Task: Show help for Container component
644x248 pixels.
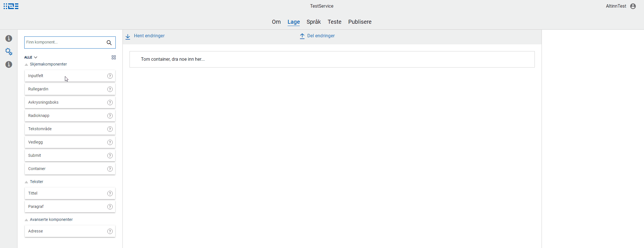Action: tap(110, 169)
